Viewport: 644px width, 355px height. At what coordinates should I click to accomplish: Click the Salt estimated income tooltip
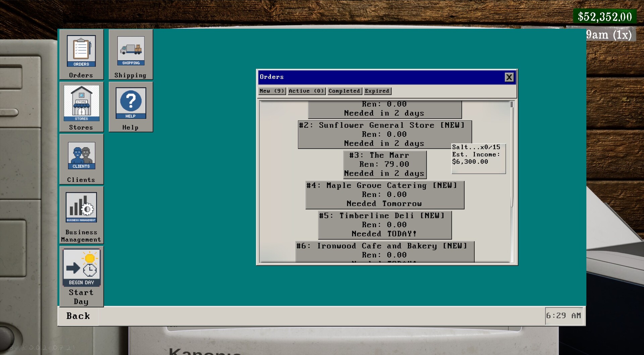[478, 158]
